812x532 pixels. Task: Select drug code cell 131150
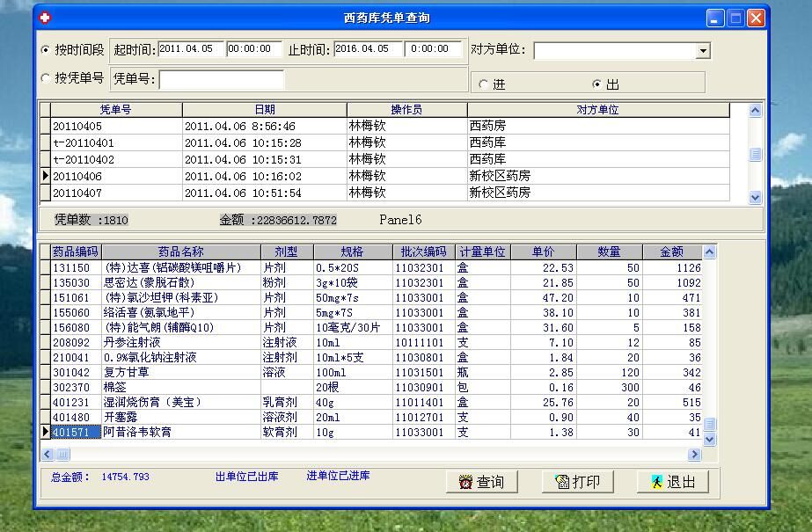76,267
